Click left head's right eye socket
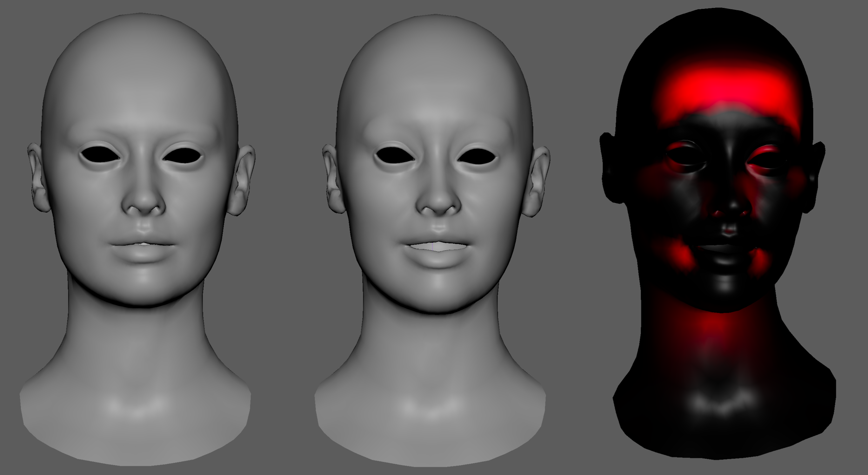Screen dimensions: 868x475 pyautogui.click(x=183, y=156)
